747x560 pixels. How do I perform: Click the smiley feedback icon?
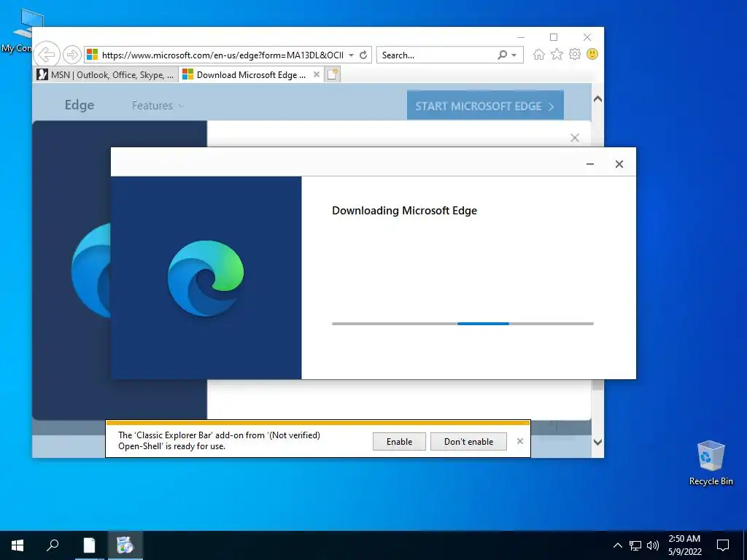coord(592,54)
